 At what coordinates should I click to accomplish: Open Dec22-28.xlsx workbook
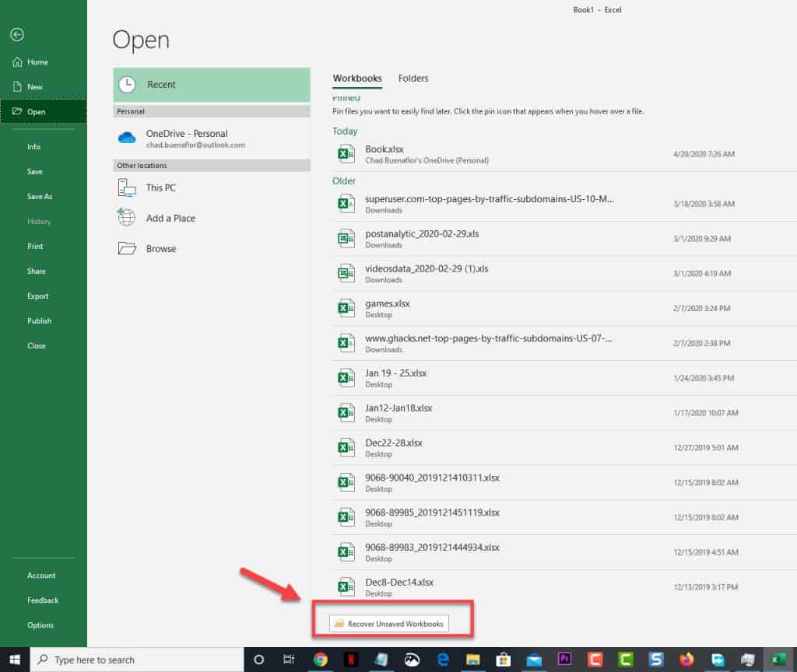394,443
